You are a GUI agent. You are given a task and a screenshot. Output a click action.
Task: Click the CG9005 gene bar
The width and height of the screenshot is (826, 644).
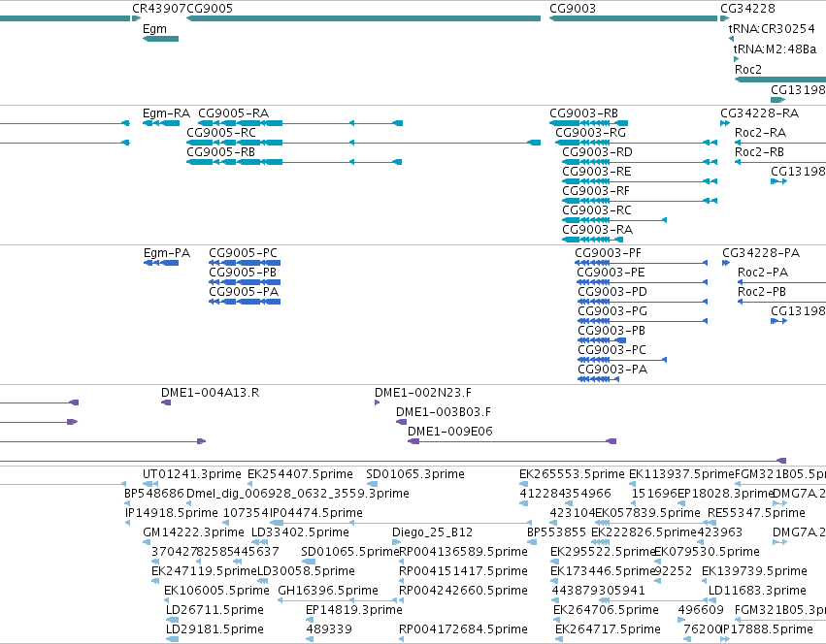[x=363, y=18]
